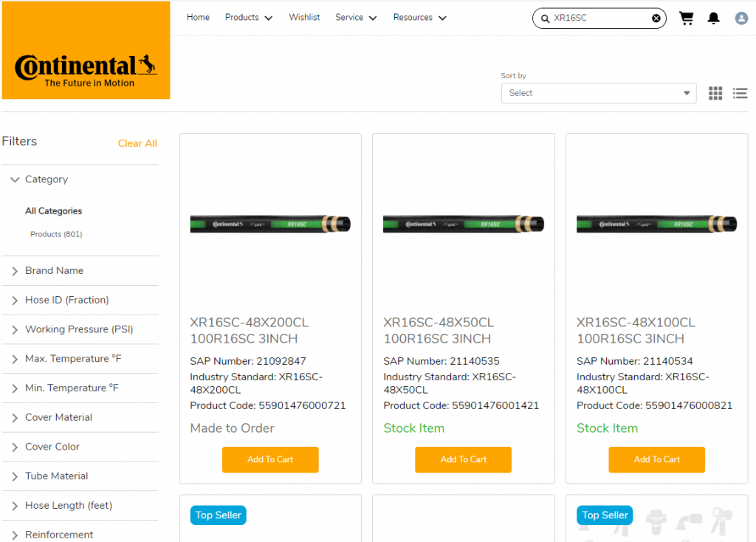Expand the Brand Name filter

point(54,271)
